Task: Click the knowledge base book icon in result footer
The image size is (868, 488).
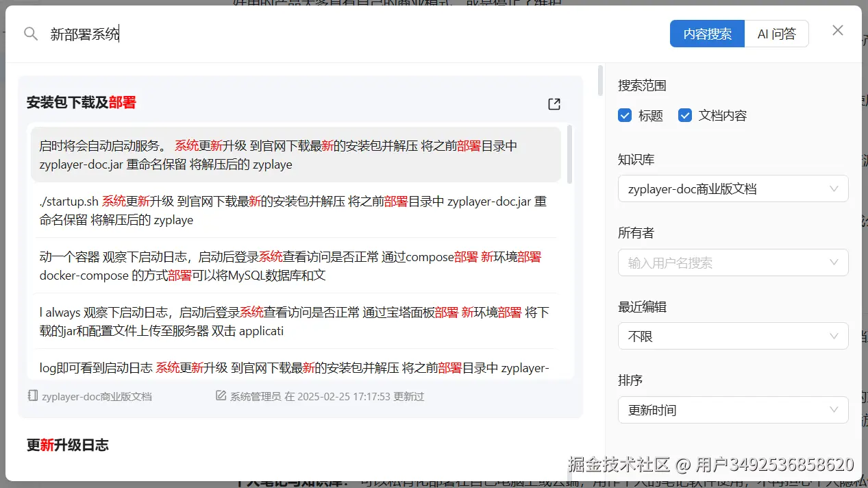Action: (32, 396)
